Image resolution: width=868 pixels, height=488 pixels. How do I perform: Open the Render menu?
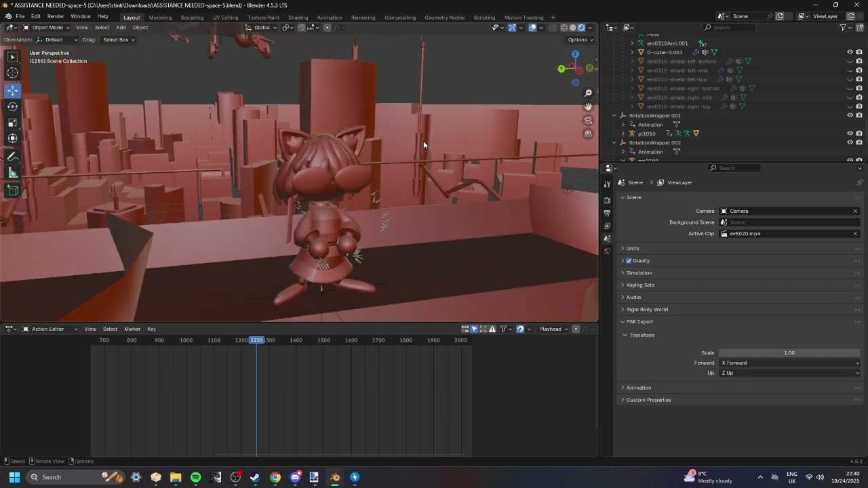click(56, 16)
